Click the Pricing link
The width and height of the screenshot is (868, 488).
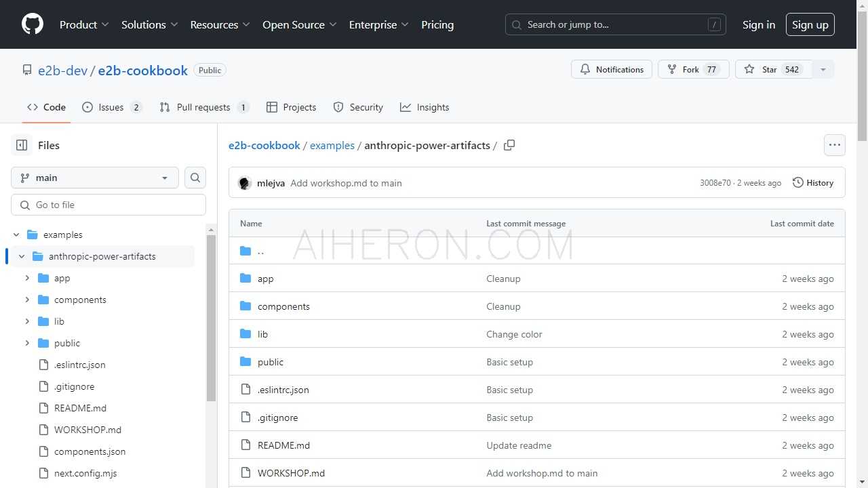(x=437, y=24)
